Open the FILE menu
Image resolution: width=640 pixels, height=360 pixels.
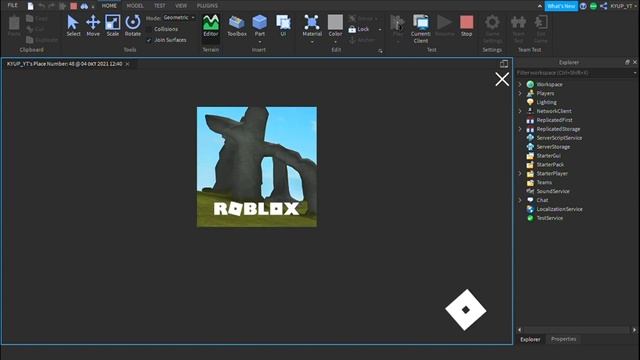pos(13,5)
